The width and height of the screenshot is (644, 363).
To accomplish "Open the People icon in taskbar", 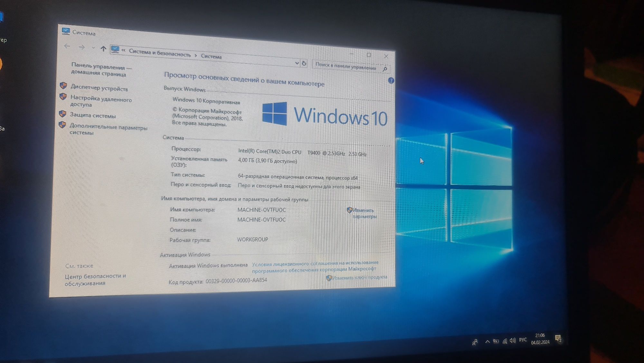I will click(x=475, y=342).
